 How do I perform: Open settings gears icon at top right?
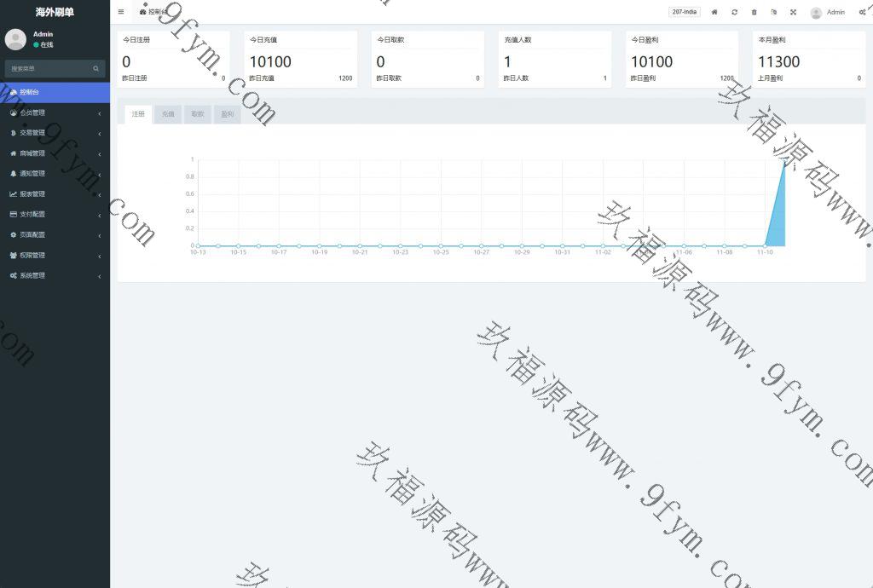pos(863,12)
